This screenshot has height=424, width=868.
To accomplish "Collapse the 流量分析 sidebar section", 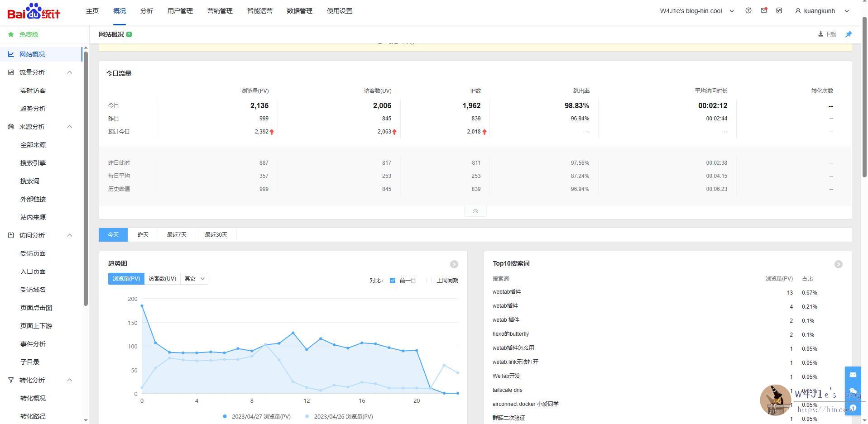I will click(70, 72).
